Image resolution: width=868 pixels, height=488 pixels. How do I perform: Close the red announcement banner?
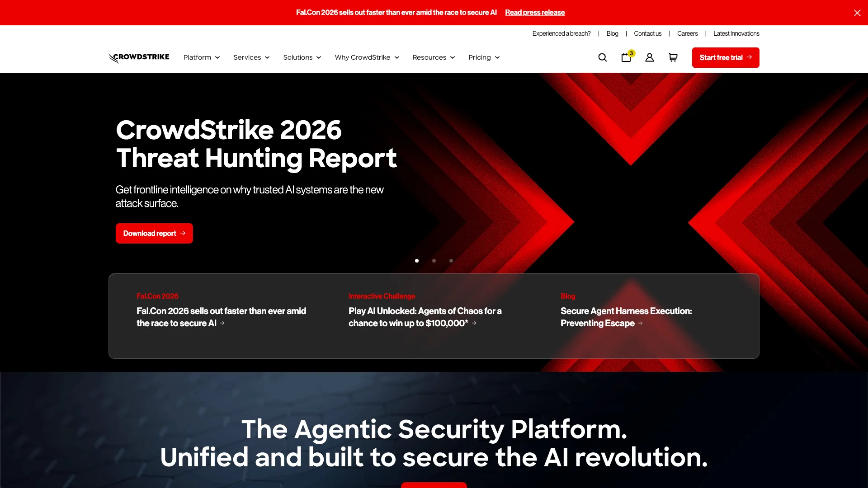tap(857, 13)
